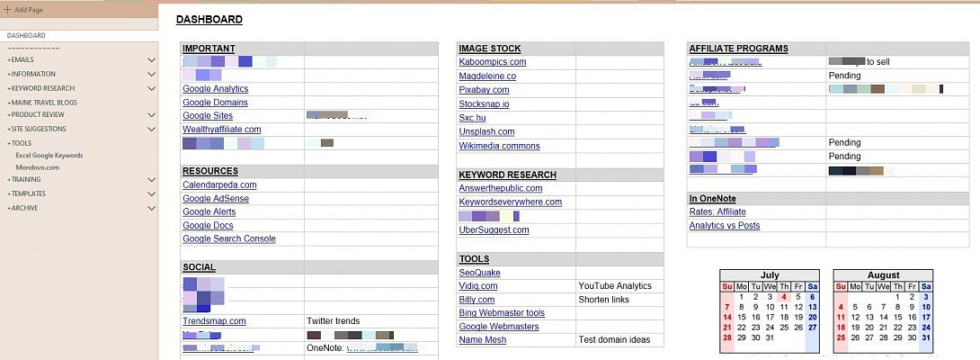Open the +TOOLS page
980x360 pixels.
19,143
